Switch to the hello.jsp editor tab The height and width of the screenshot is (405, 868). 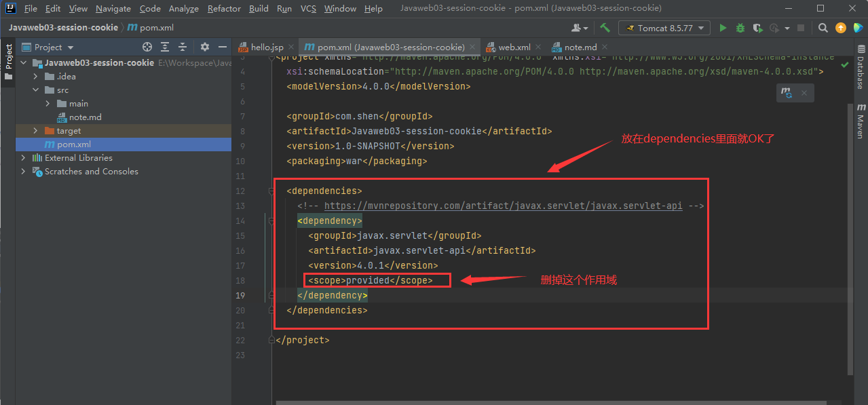pyautogui.click(x=267, y=47)
